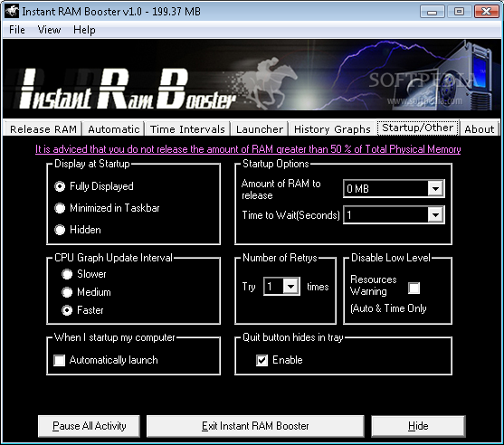Screen dimensions: 504x445
Task: Switch to the Release RAM tab
Action: 43,129
